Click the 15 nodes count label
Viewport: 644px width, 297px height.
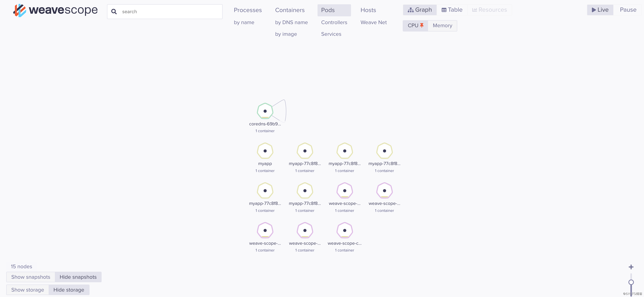point(21,266)
